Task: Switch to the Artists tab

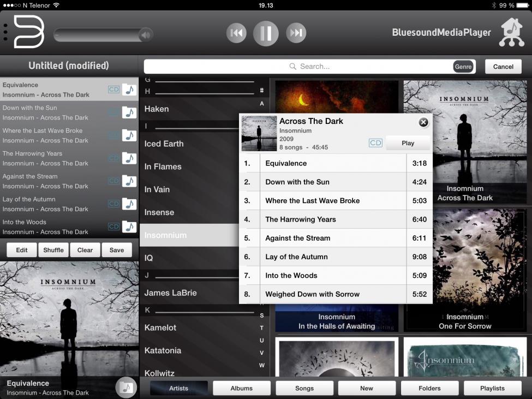Action: pos(178,388)
